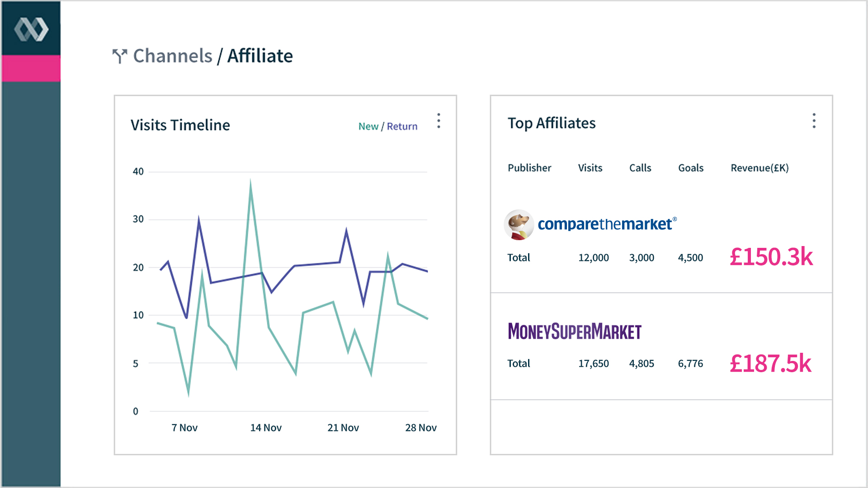This screenshot has width=868, height=488.
Task: Click comparethemarket goals value 4,500
Action: (690, 258)
